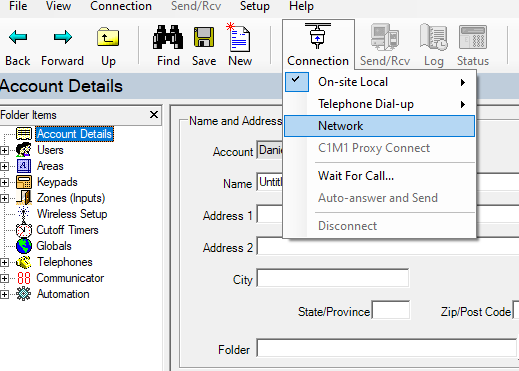Expand the Telephones tree node
The height and width of the screenshot is (371, 519).
[x=4, y=262]
